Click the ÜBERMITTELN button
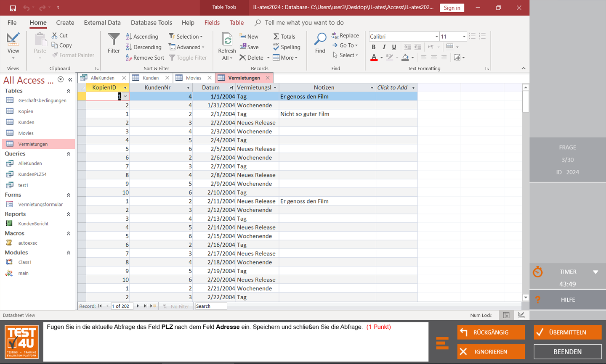The height and width of the screenshot is (364, 606). pyautogui.click(x=568, y=332)
